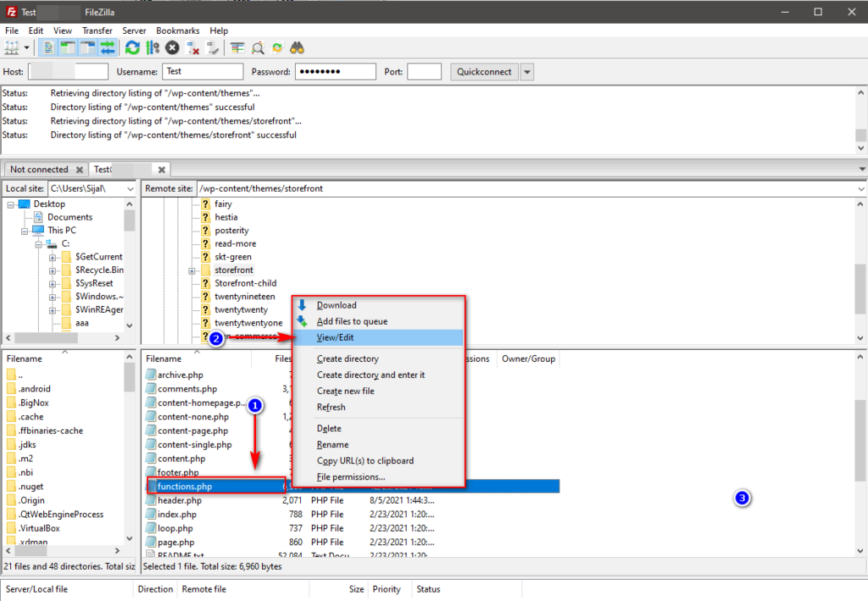Choose Create new file

pos(379,391)
